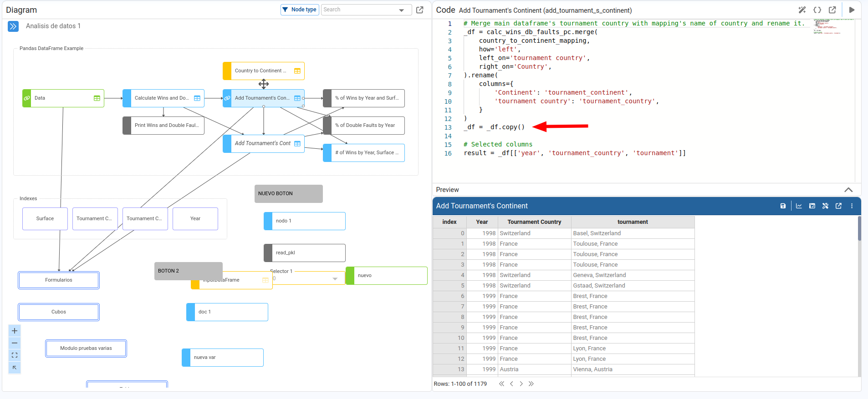This screenshot has width=868, height=399.
Task: Click the curly braces format code icon
Action: coord(817,10)
